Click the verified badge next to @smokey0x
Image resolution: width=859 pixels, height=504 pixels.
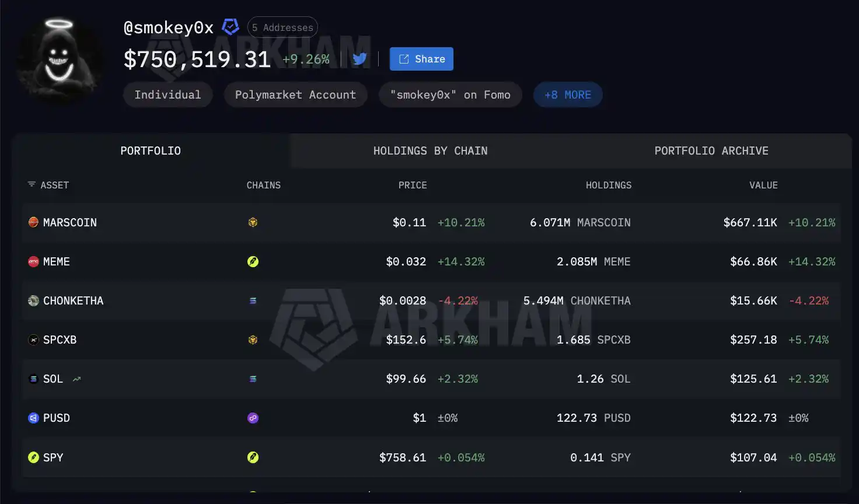coord(231,27)
